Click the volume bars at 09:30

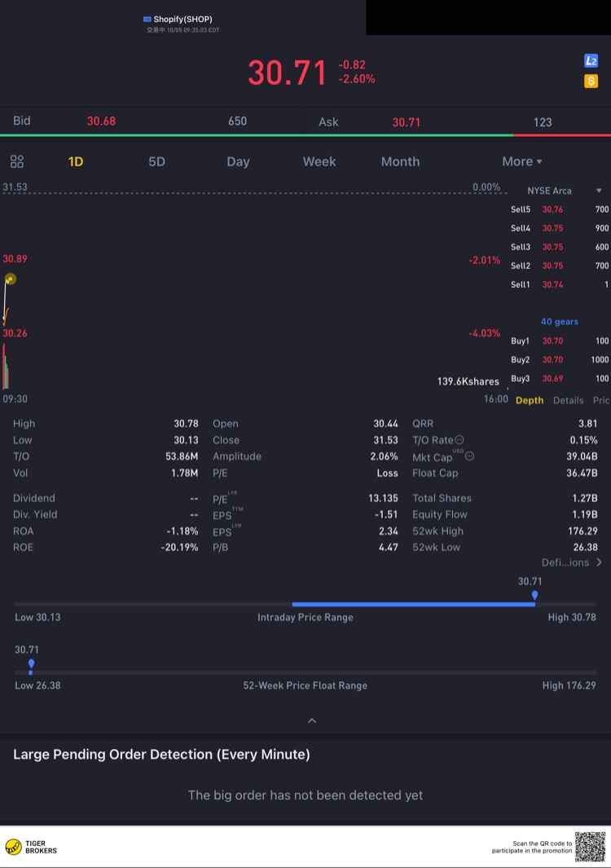click(6, 367)
